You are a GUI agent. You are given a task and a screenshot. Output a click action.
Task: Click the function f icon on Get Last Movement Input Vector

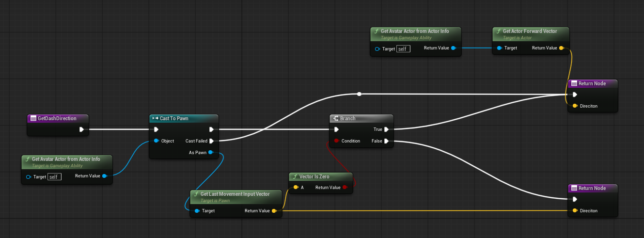click(x=195, y=194)
